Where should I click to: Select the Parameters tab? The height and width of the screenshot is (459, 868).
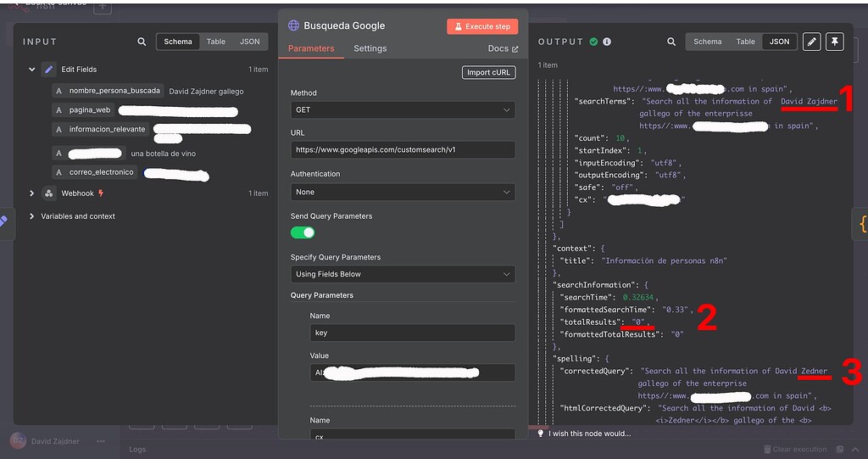click(311, 48)
